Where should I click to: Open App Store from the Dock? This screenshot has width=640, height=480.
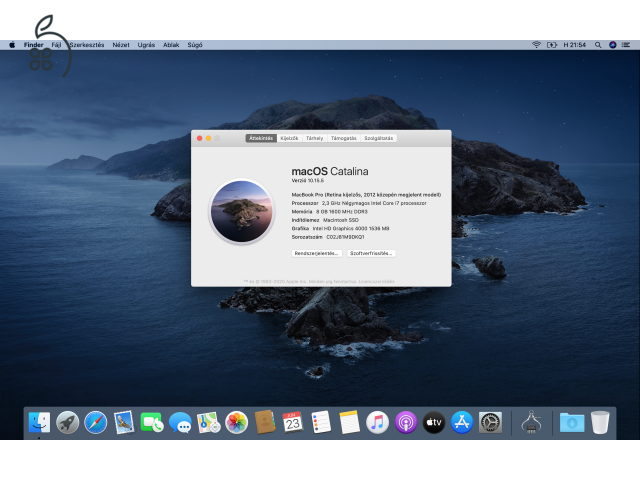(462, 422)
